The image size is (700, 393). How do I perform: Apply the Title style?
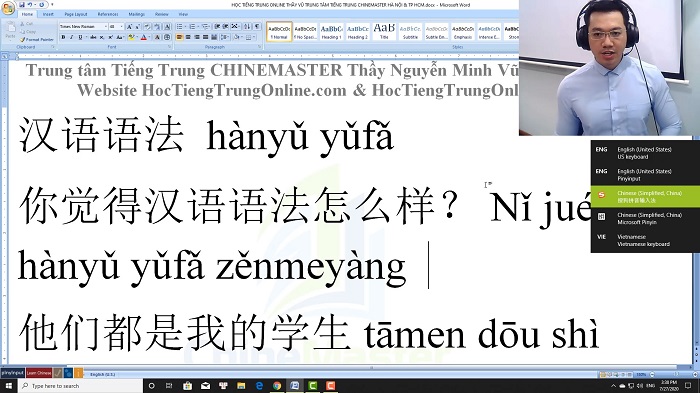pos(384,32)
